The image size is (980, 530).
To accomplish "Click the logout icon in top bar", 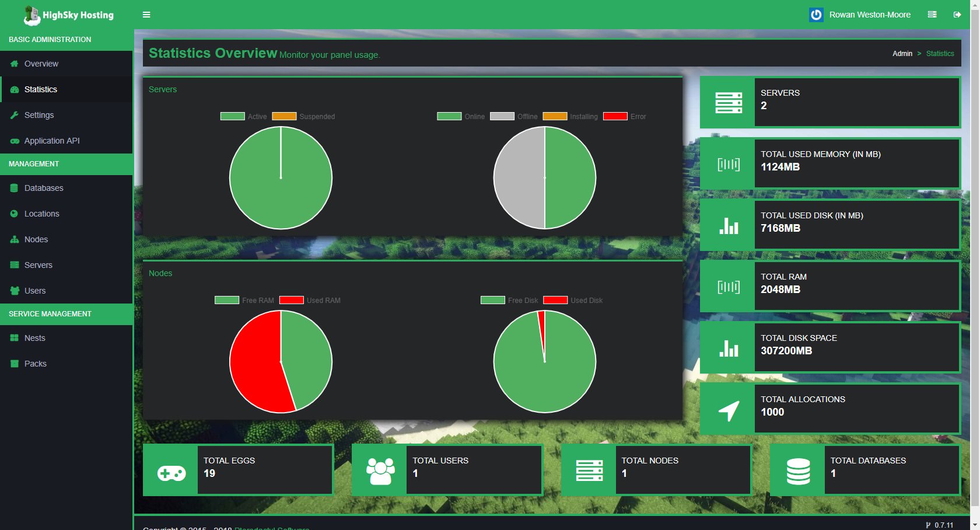I will click(x=957, y=15).
